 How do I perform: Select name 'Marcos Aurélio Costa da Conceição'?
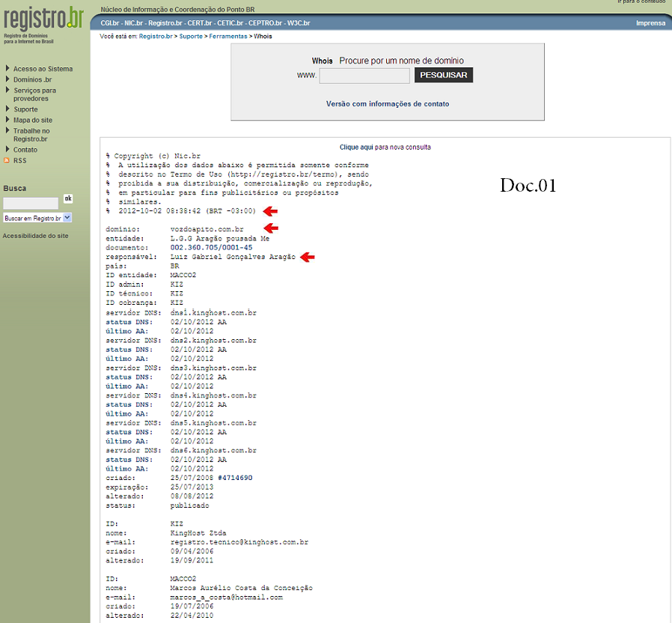[241, 588]
